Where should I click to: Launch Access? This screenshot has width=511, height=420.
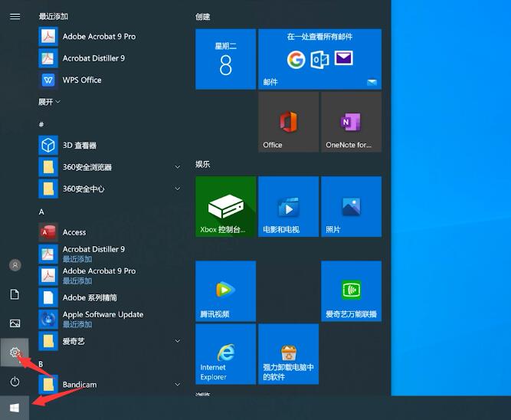[x=110, y=232]
